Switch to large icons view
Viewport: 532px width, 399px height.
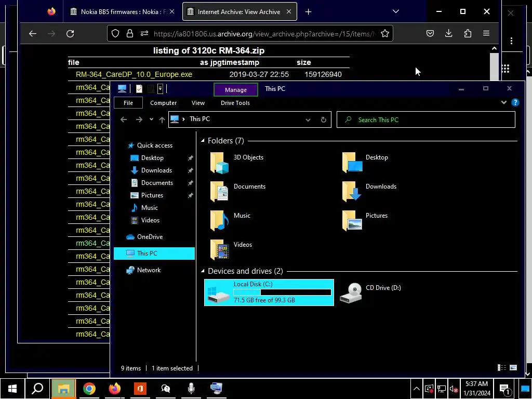coord(513,368)
